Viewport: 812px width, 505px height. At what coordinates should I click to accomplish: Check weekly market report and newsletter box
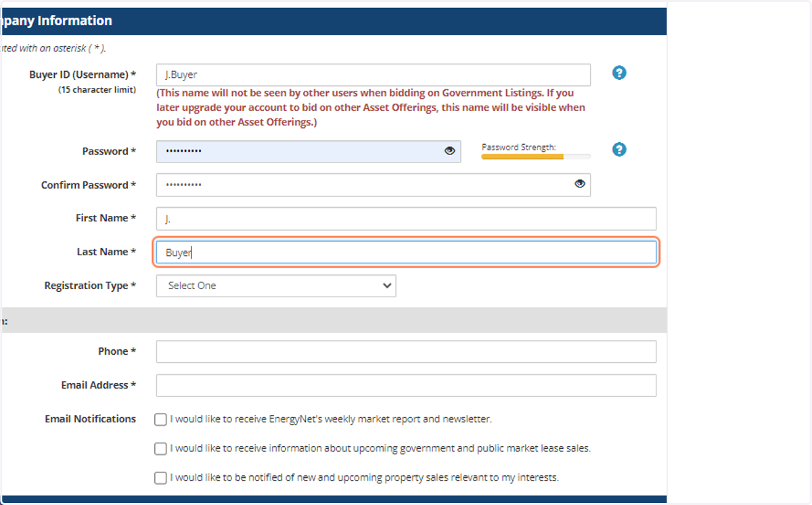coord(160,420)
